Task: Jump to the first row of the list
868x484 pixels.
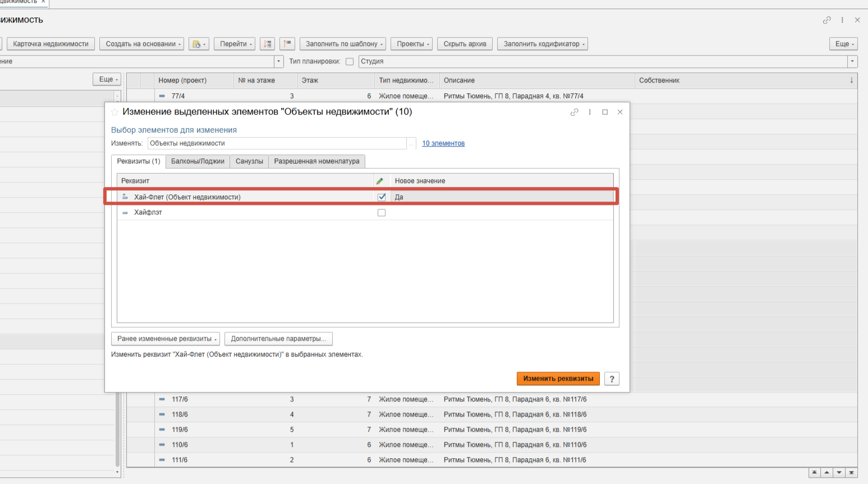Action: pos(814,473)
